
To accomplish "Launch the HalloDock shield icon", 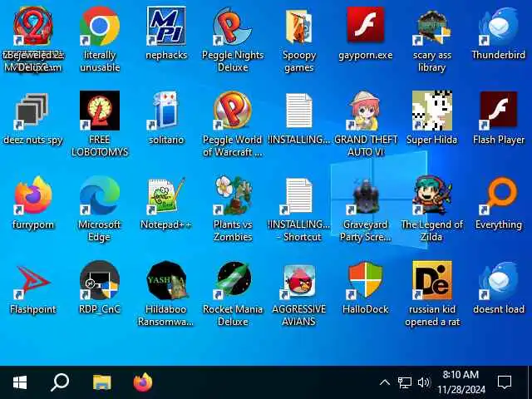I will coord(366,280).
